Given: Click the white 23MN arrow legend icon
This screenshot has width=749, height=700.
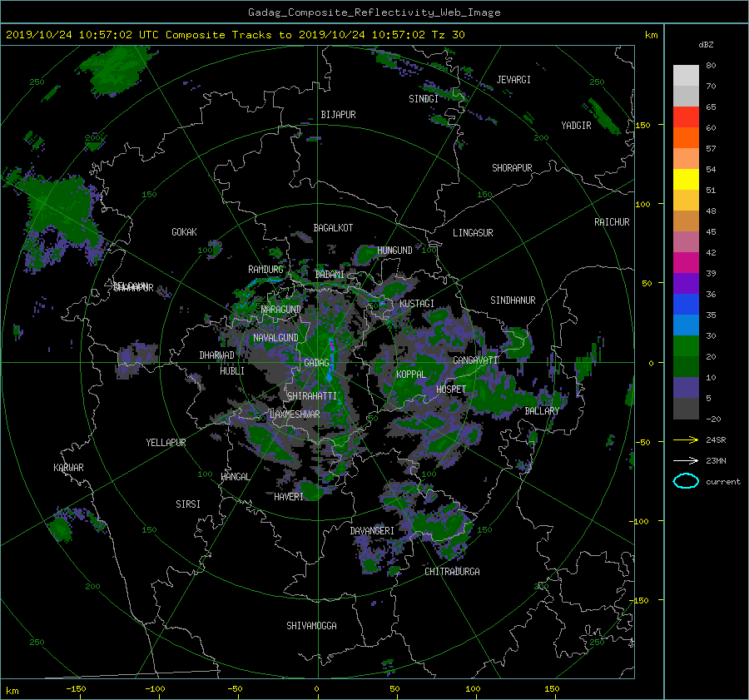Looking at the screenshot, I should 686,460.
